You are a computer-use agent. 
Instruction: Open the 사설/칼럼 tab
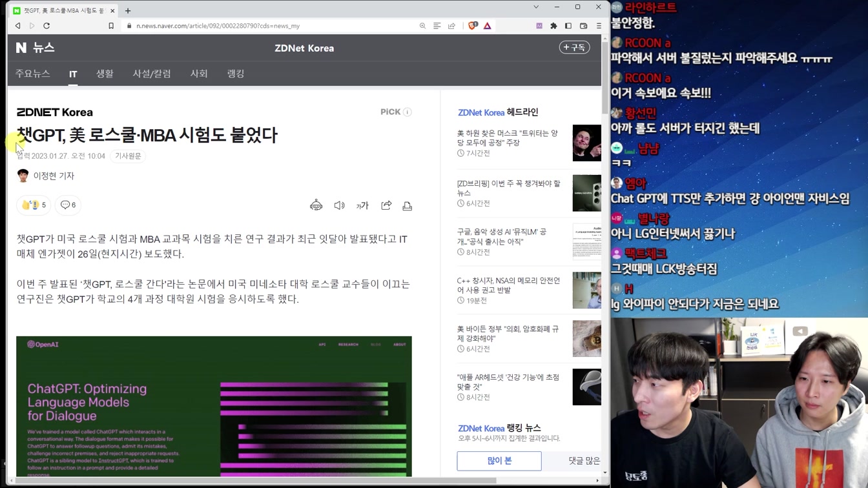pyautogui.click(x=152, y=74)
